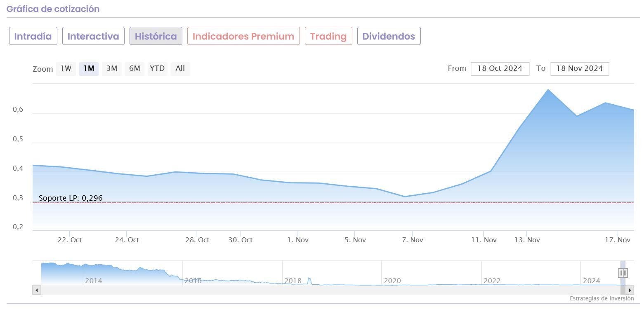
Task: Open Indicadores Premium tab
Action: pyautogui.click(x=243, y=36)
